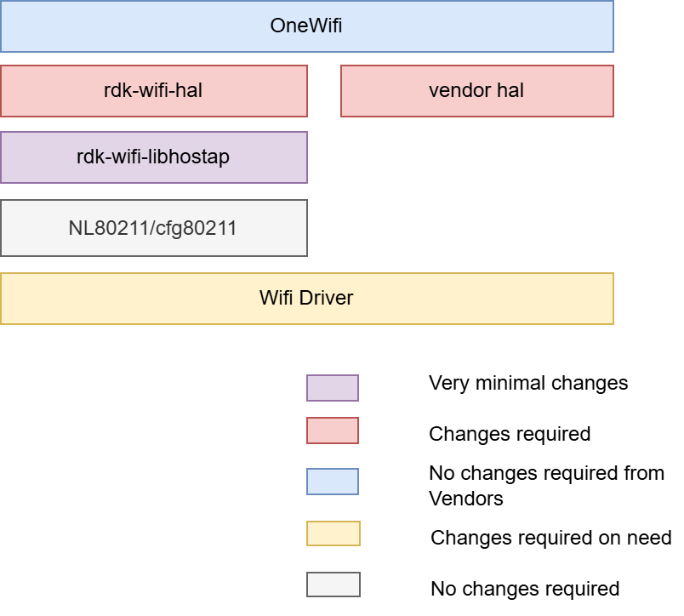
Task: Click 'No changes required from Vendors' label
Action: [546, 485]
